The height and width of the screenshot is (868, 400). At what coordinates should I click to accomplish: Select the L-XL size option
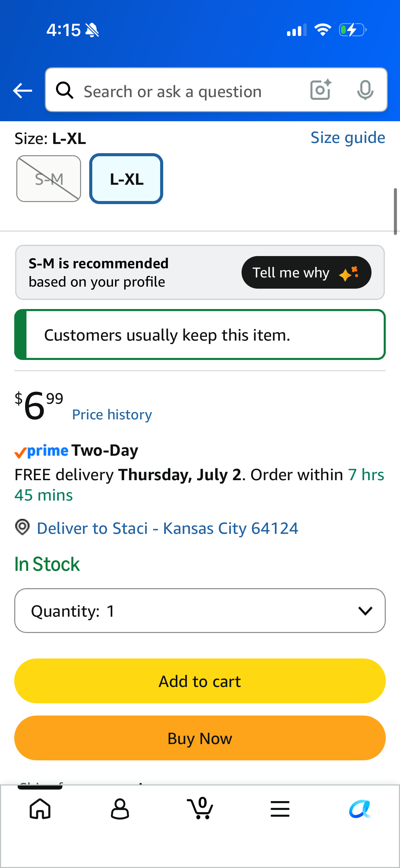(x=126, y=179)
